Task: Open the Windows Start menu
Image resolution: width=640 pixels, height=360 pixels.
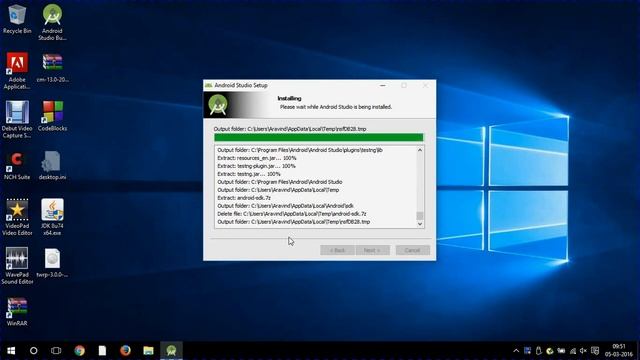Action: (11, 351)
